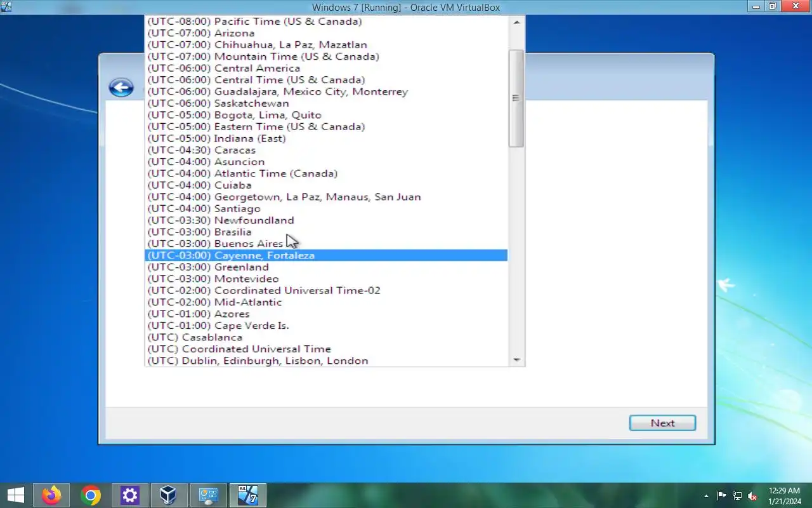Select Pacific Time (US & Canada)

[x=326, y=22]
